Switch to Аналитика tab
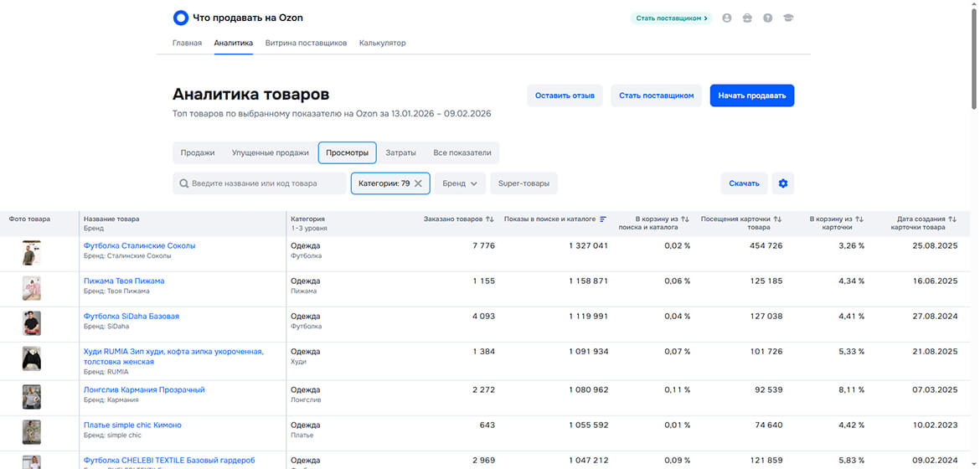Screen dimensions: 980x469 tap(233, 44)
